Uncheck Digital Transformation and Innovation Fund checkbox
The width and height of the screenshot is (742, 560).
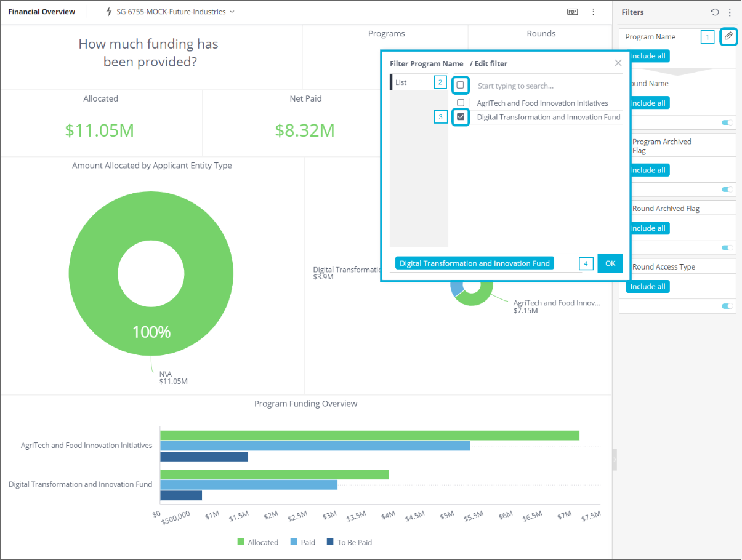point(461,117)
